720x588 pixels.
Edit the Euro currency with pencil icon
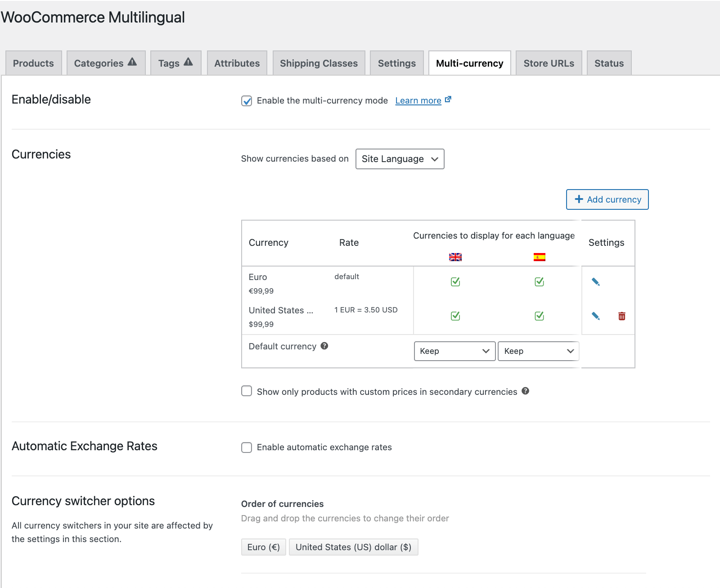596,282
